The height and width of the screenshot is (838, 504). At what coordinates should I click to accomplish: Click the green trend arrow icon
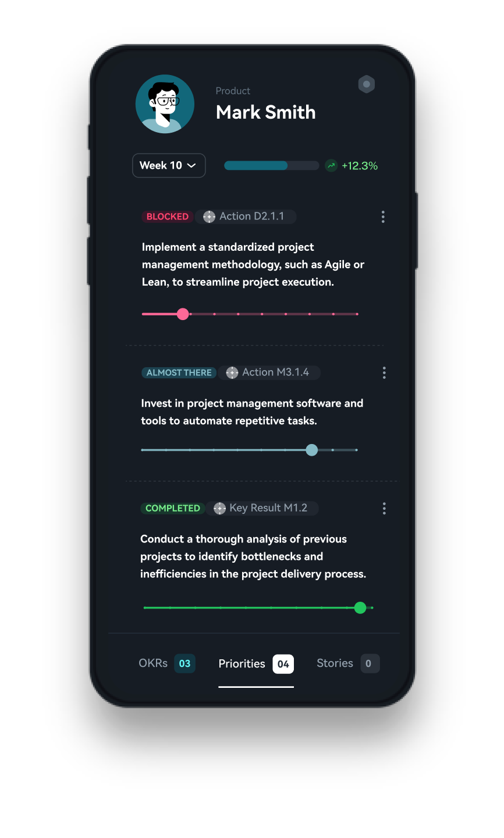[x=331, y=166]
